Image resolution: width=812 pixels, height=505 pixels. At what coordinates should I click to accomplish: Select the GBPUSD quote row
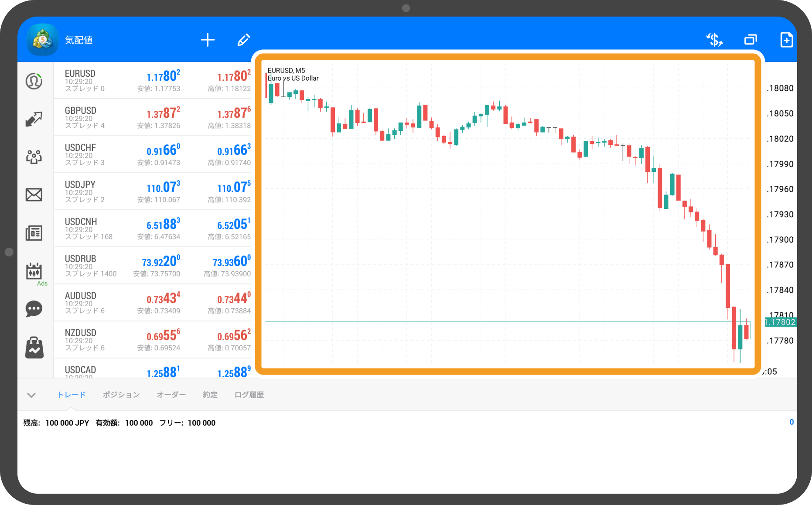(153, 117)
